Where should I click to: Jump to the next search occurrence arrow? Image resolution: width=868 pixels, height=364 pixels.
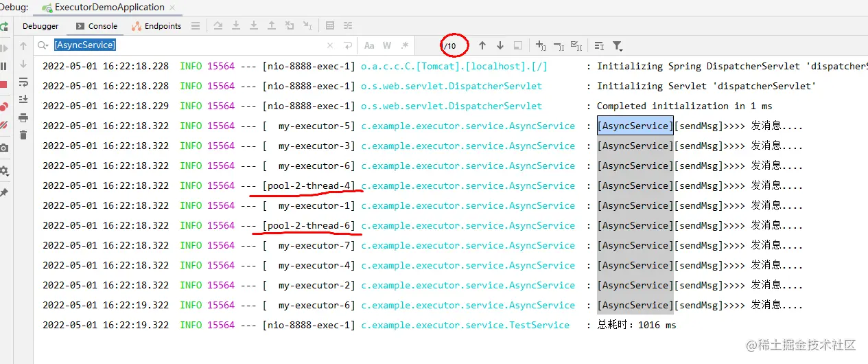tap(500, 45)
